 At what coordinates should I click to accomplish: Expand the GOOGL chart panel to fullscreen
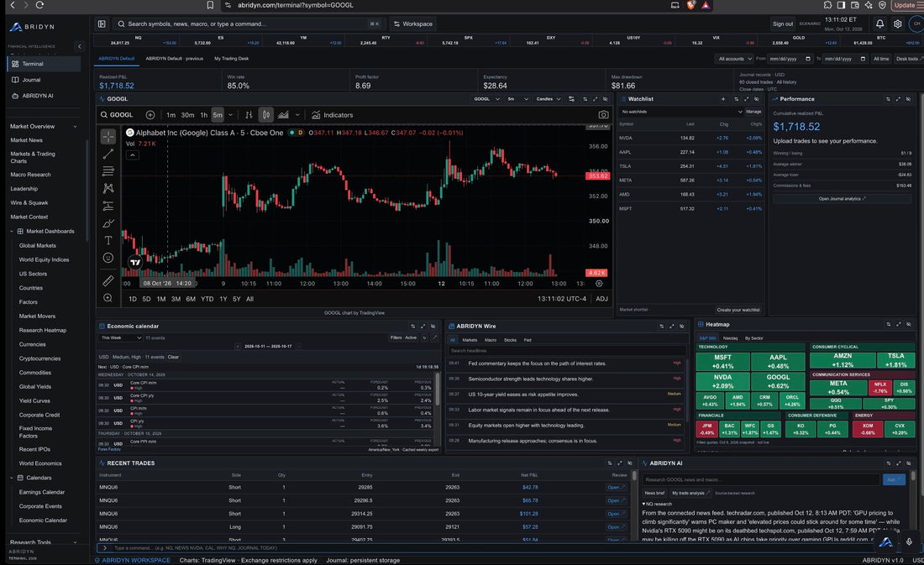595,99
